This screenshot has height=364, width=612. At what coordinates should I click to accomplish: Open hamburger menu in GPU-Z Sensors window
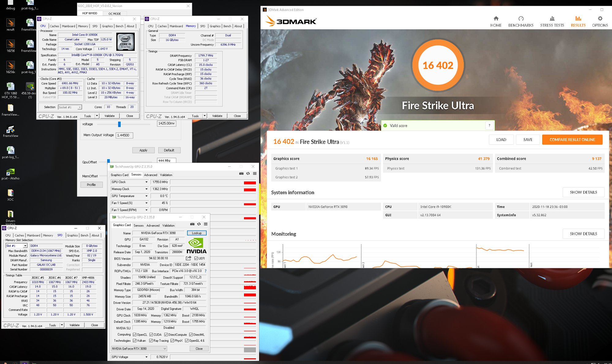[255, 173]
